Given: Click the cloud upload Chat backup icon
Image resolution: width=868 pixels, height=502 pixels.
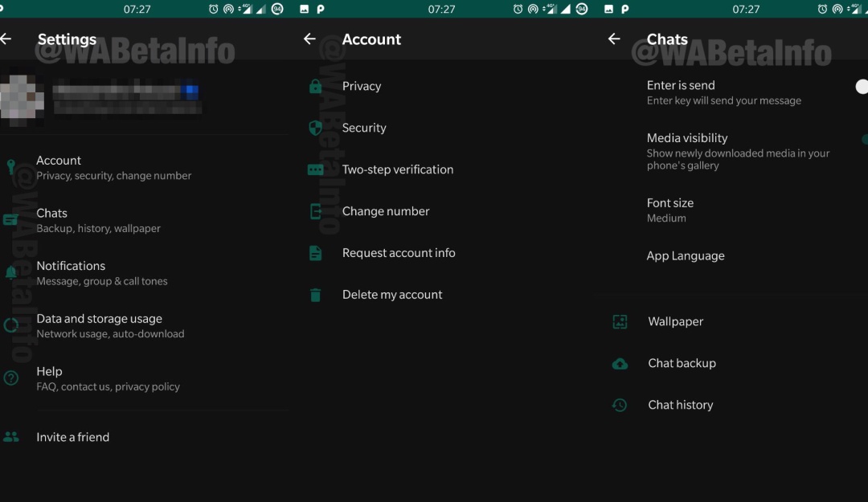Looking at the screenshot, I should [x=620, y=364].
